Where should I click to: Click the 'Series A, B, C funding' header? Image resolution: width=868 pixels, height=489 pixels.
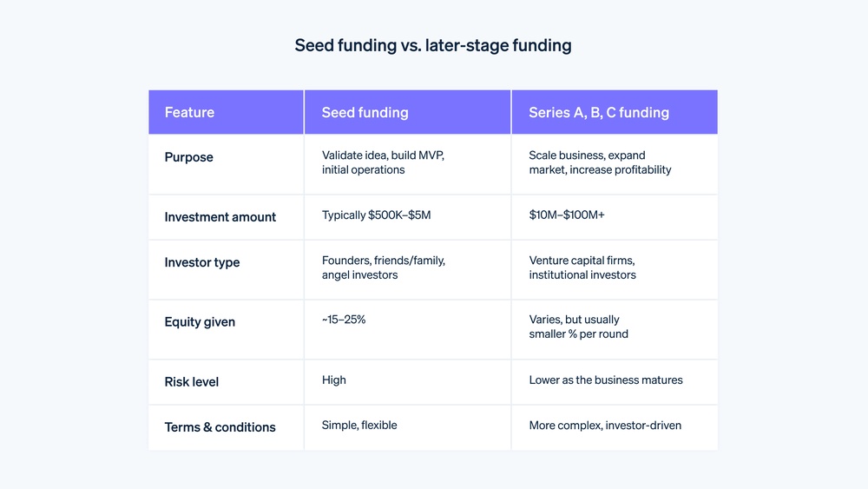pos(599,112)
